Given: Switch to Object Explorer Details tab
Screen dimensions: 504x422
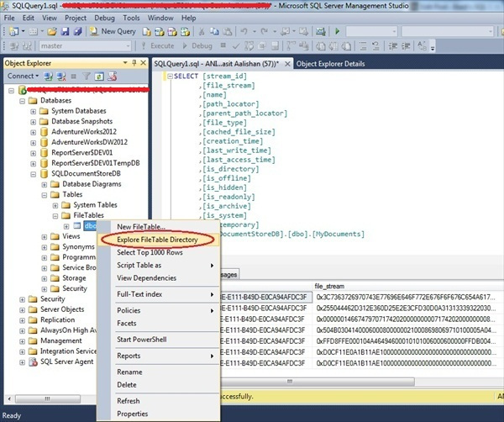Looking at the screenshot, I should (x=330, y=63).
